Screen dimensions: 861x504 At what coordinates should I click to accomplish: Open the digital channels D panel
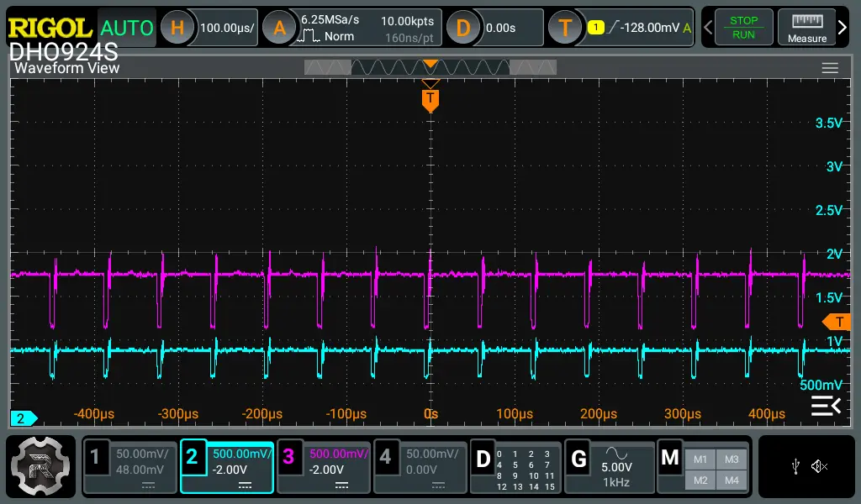(x=483, y=459)
